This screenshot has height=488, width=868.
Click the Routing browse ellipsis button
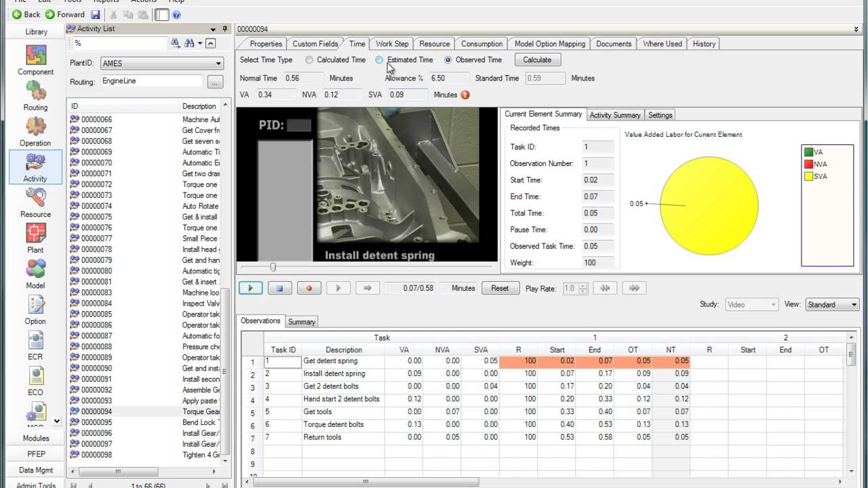click(215, 82)
